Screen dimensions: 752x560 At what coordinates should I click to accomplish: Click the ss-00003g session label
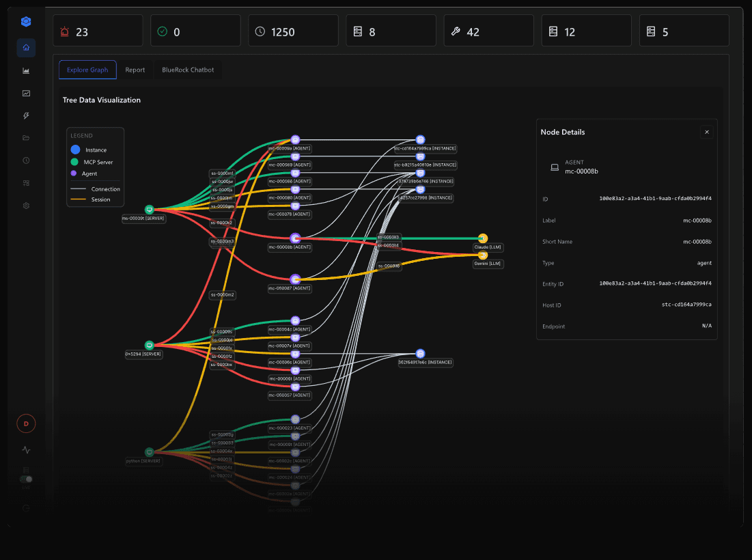pos(223,435)
